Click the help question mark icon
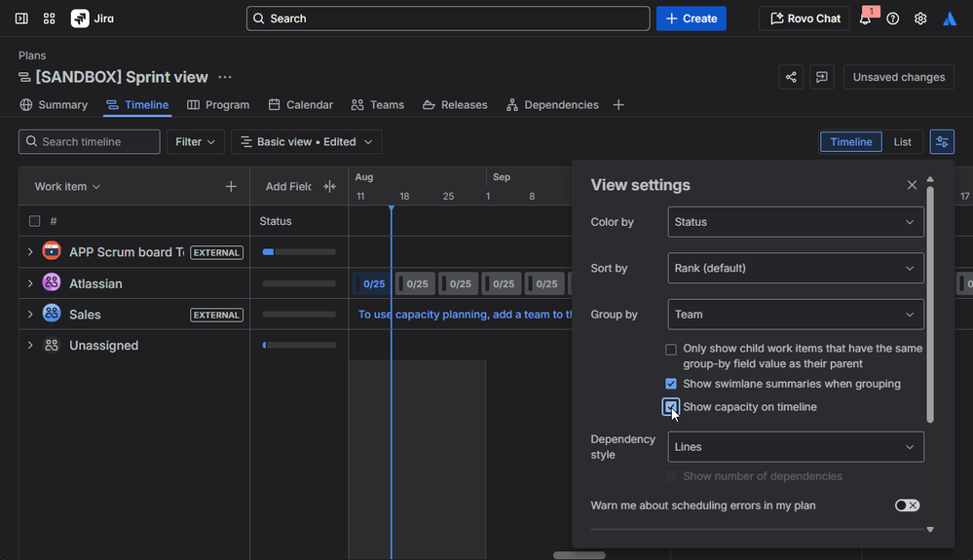Viewport: 973px width, 560px height. click(892, 19)
